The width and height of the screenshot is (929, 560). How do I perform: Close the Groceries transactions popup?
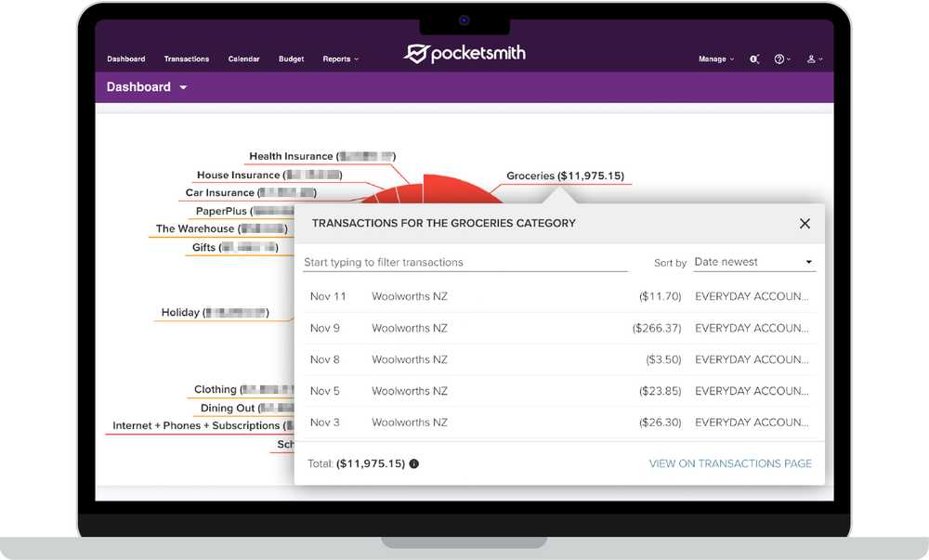[805, 223]
